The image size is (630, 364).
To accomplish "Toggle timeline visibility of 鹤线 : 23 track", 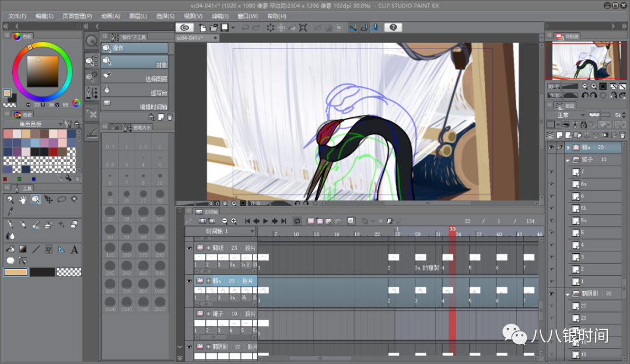I will 189,248.
